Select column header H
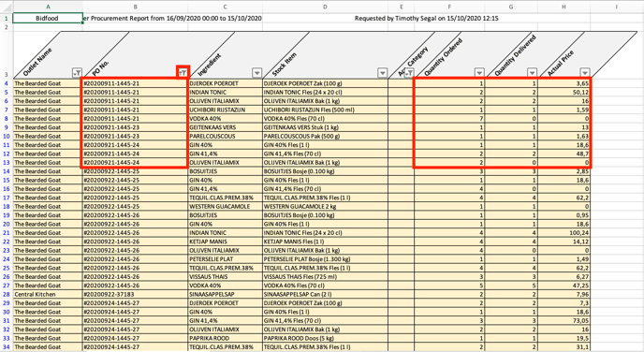The width and height of the screenshot is (644, 352). coord(563,7)
